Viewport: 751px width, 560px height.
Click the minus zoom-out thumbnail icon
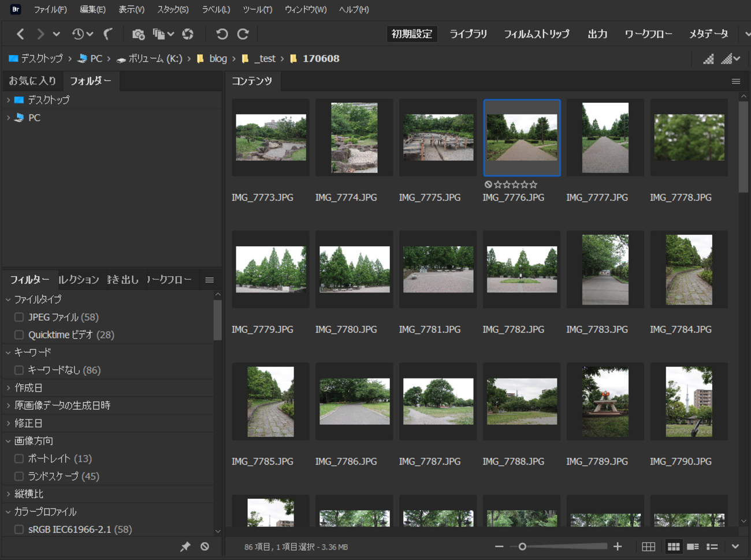[x=499, y=547]
